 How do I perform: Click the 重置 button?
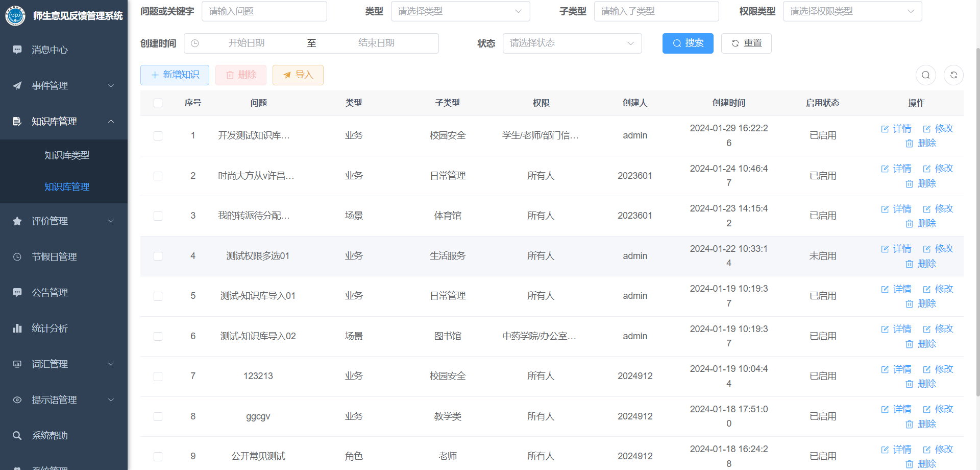coord(746,43)
